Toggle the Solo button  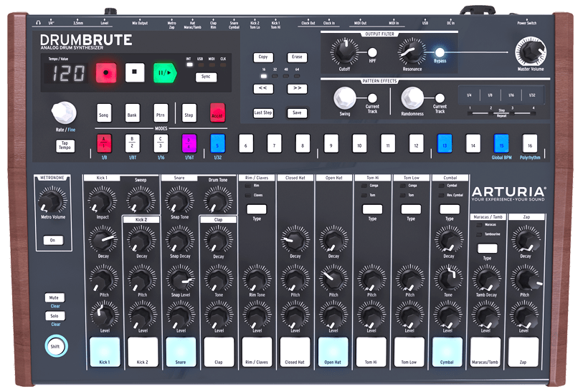click(x=54, y=316)
